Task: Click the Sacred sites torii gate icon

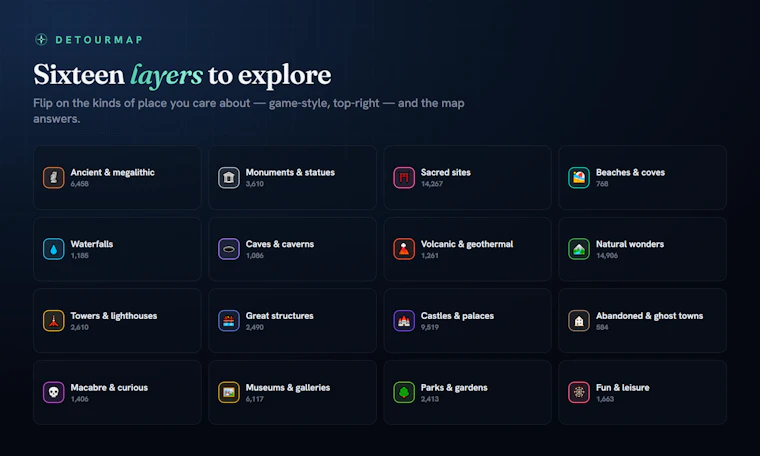Action: pyautogui.click(x=404, y=177)
